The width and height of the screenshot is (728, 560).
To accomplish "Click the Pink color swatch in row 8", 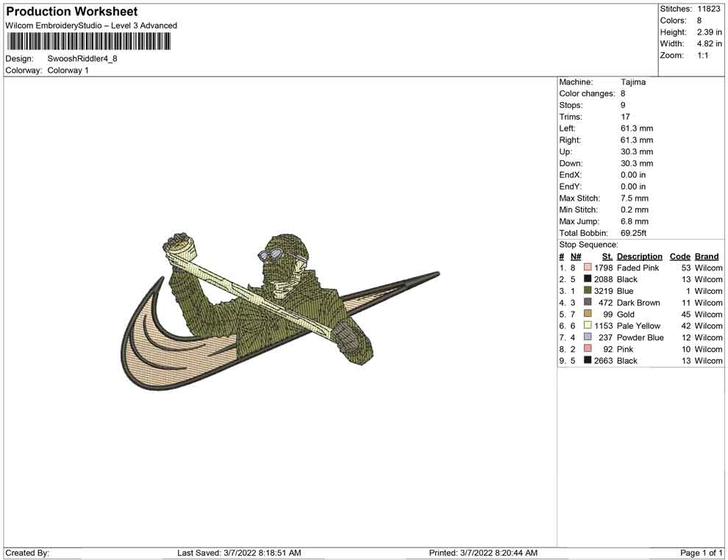I will (x=588, y=348).
